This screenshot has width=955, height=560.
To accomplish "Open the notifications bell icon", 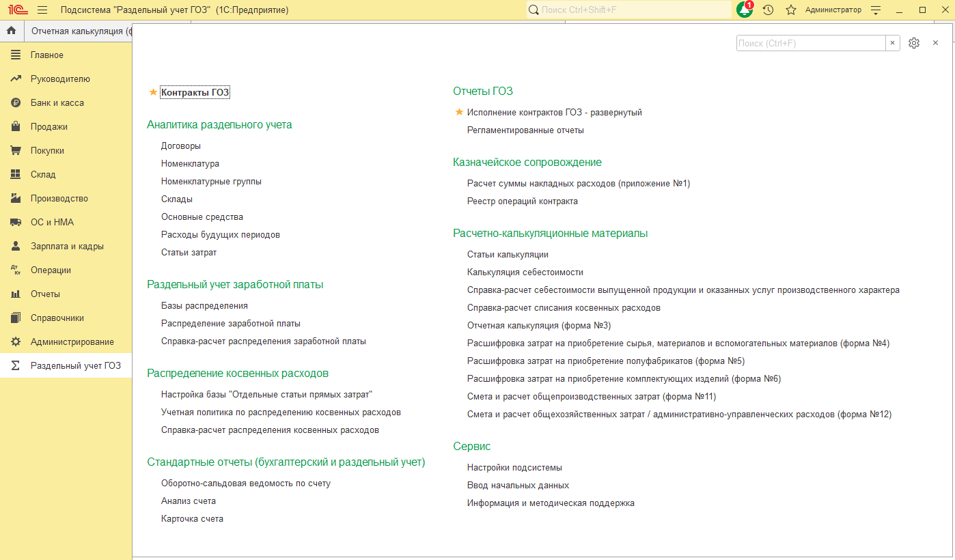I will (x=745, y=10).
